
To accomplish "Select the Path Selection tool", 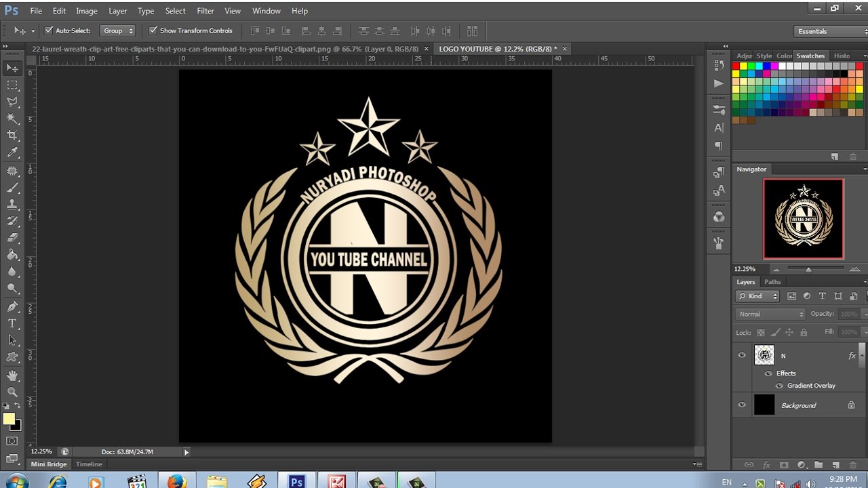I will (x=12, y=340).
